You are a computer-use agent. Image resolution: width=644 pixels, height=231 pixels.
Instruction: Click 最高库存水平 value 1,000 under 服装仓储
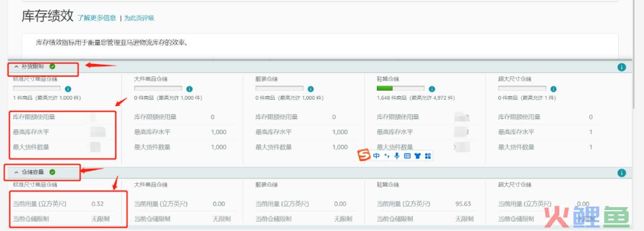point(340,132)
